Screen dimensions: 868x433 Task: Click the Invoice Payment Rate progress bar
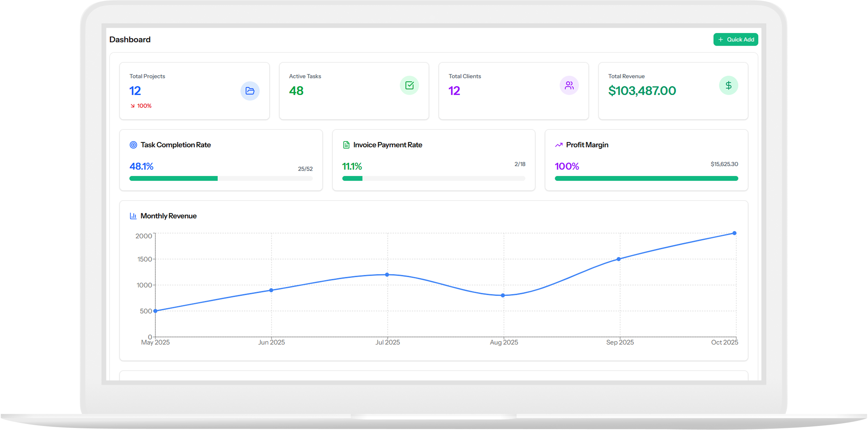[x=433, y=178]
